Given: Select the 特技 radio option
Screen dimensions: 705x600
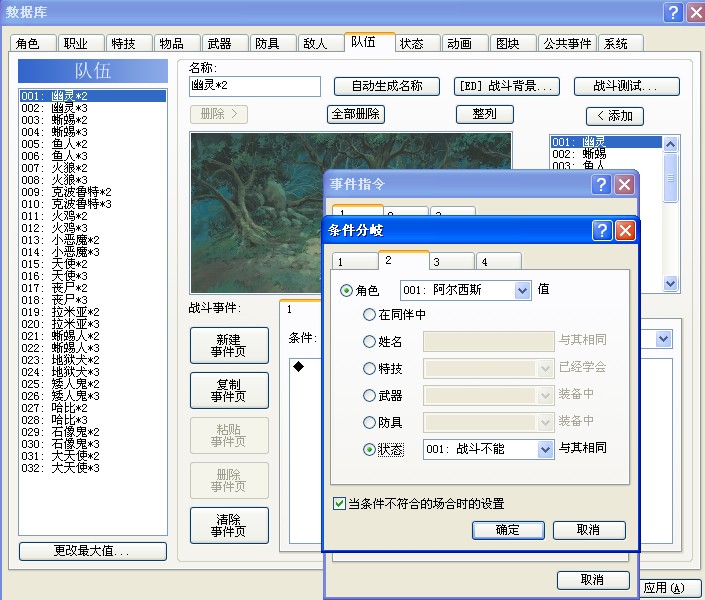Looking at the screenshot, I should [x=369, y=369].
